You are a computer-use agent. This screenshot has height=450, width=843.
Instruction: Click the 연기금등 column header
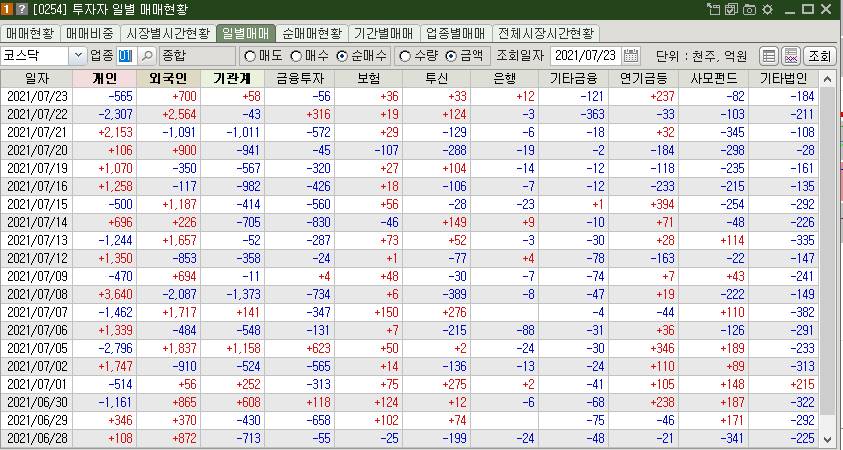point(644,78)
